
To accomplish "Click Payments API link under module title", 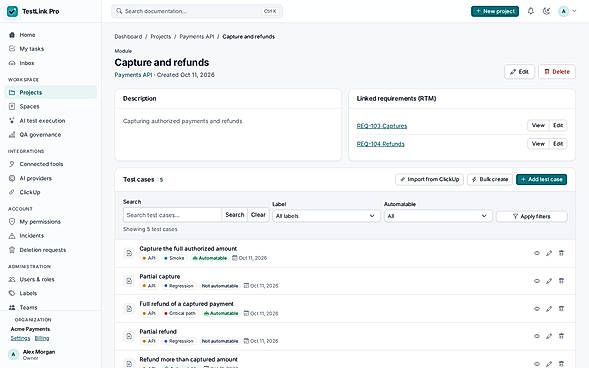I will pyautogui.click(x=133, y=75).
